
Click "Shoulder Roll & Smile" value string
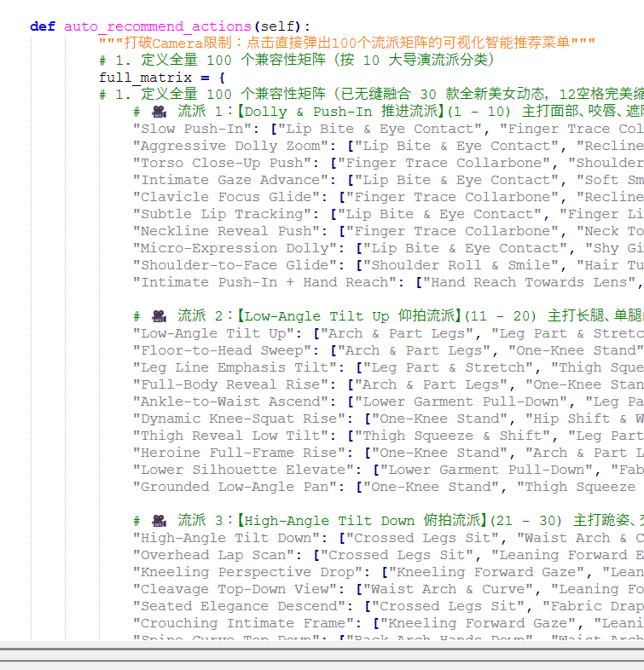461,266
